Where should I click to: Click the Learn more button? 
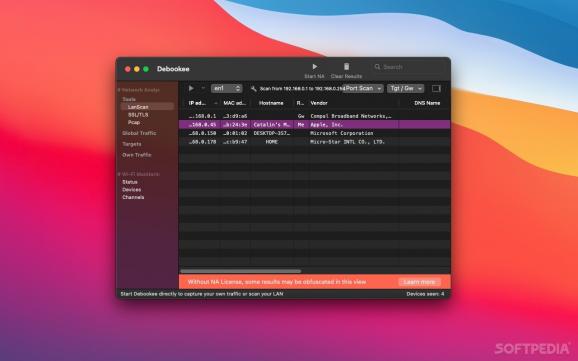(x=419, y=282)
